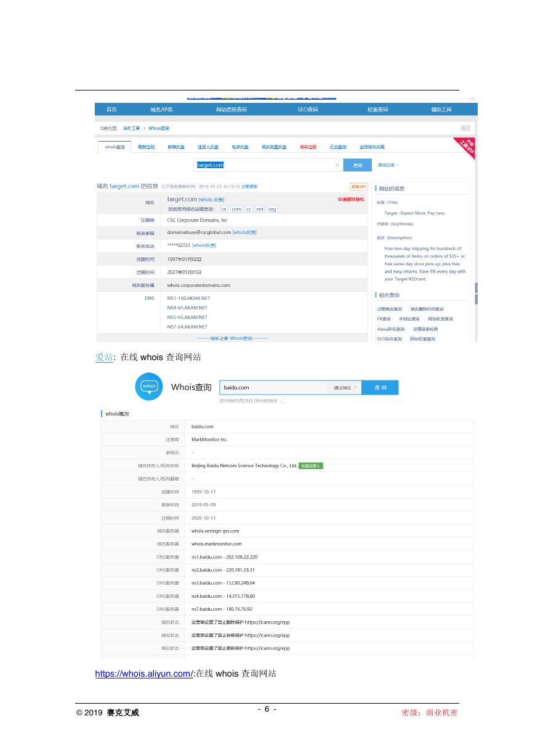Open 域名/IP类 nav menu

(x=161, y=110)
